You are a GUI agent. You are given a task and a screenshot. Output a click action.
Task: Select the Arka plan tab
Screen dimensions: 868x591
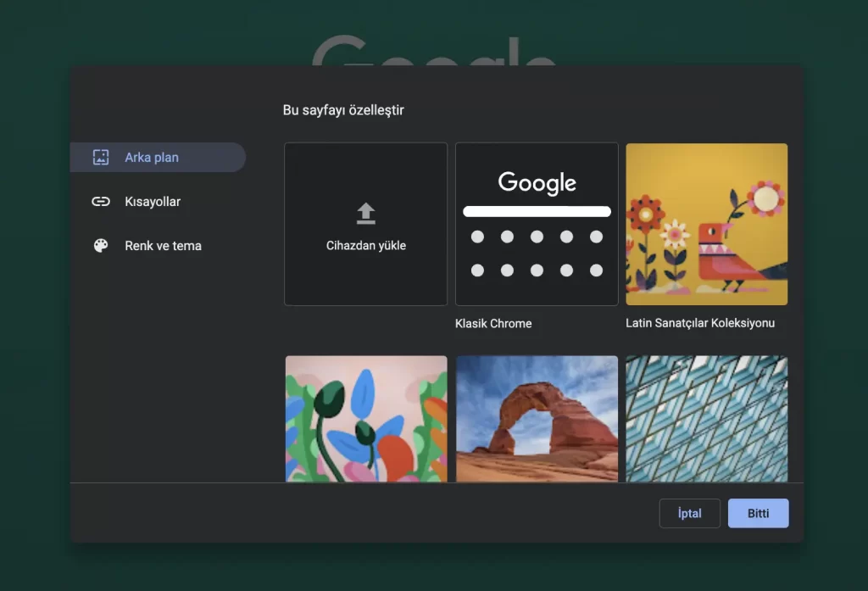pyautogui.click(x=158, y=158)
